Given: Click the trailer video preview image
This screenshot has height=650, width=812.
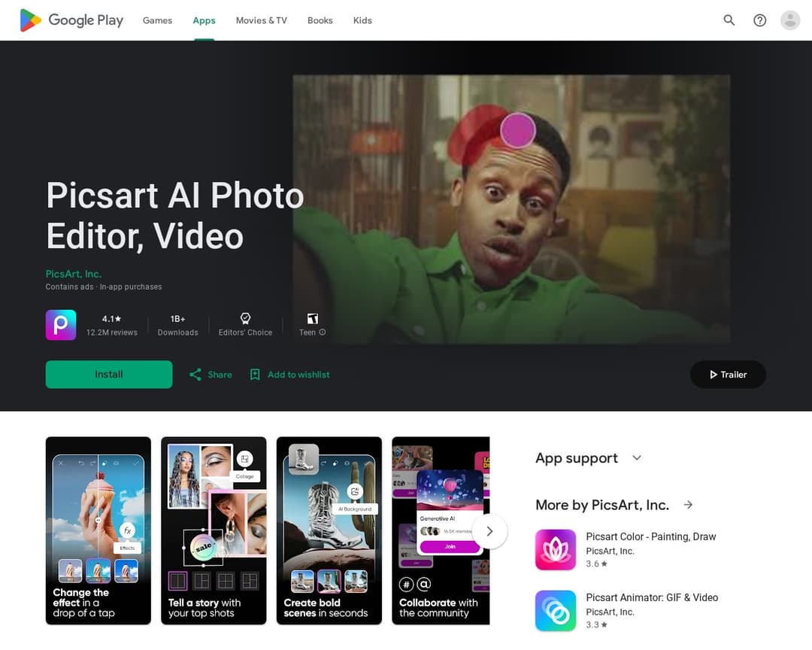Looking at the screenshot, I should coord(512,209).
